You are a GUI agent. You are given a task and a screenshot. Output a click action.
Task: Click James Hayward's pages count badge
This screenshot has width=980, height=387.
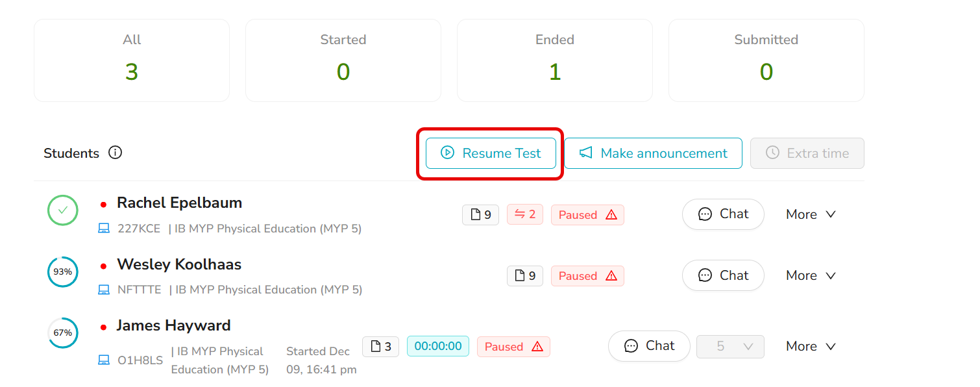tap(380, 347)
